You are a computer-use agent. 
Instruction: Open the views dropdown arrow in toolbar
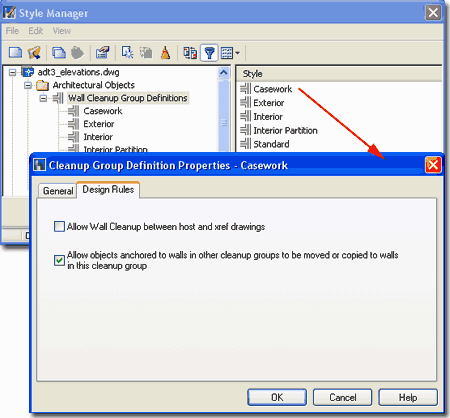pyautogui.click(x=237, y=53)
